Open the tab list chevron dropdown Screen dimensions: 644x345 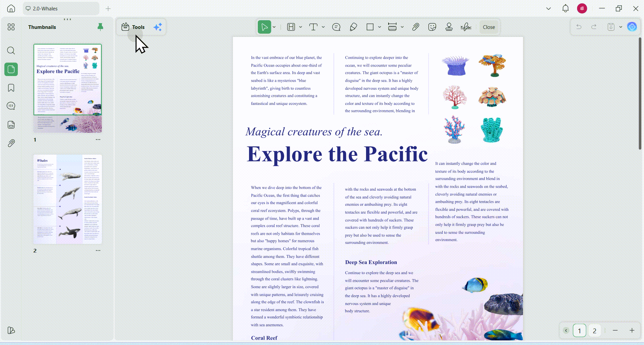[x=549, y=8]
